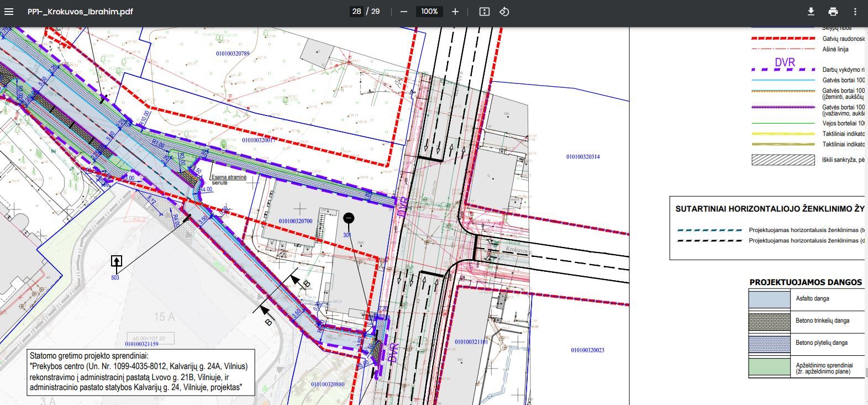This screenshot has height=405, width=868.
Task: Click the Betono trinkelių danga pattern swatch
Action: point(769,321)
